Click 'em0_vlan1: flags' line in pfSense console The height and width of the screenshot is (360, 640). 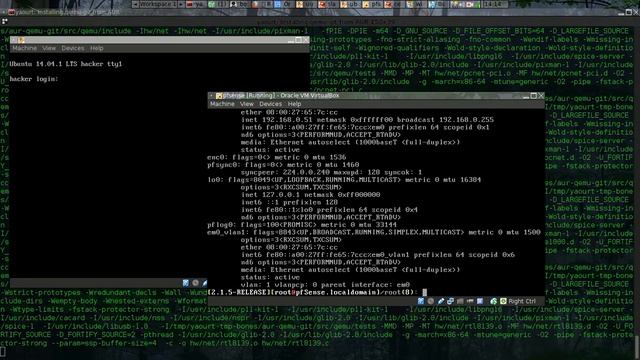click(374, 232)
